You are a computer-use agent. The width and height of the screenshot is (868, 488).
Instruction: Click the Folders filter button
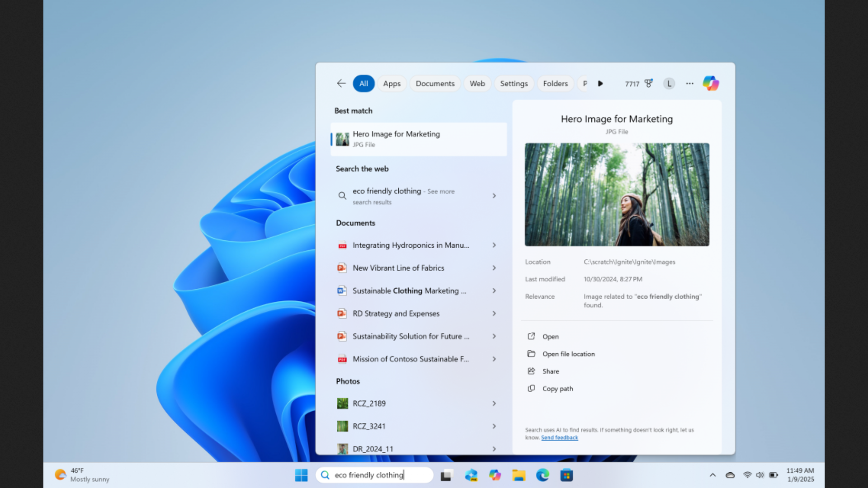pos(555,83)
